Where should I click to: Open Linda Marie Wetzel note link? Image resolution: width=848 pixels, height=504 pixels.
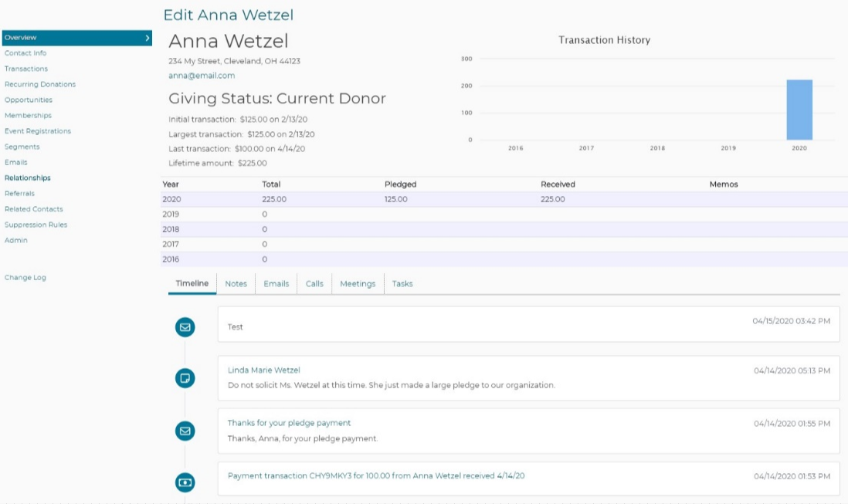pos(264,370)
